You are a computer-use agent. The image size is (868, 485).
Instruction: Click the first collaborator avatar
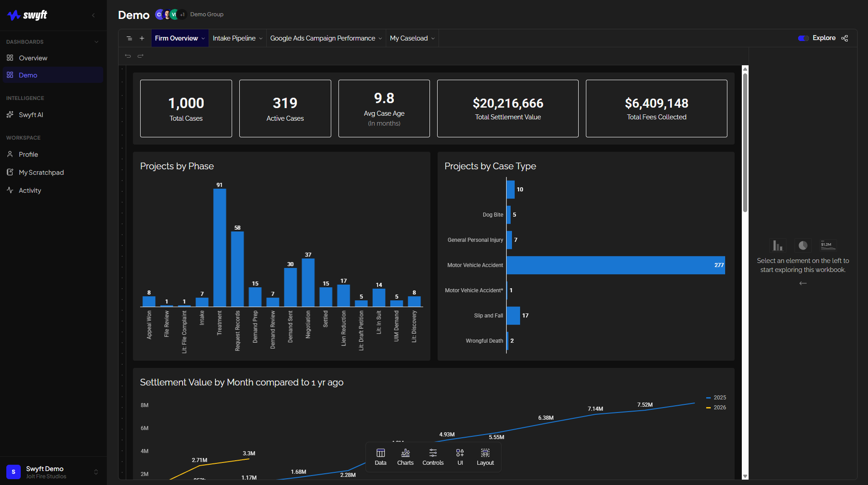click(x=159, y=14)
